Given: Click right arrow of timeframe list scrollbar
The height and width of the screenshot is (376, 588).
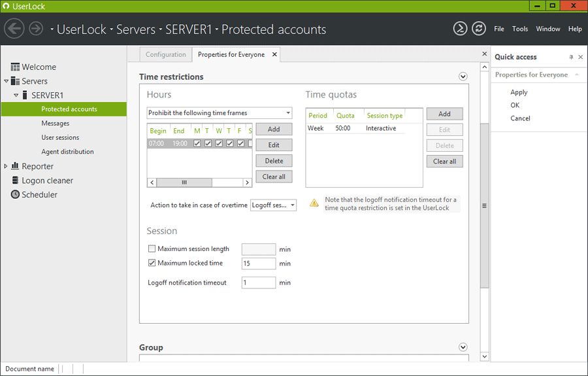Looking at the screenshot, I should tap(247, 182).
